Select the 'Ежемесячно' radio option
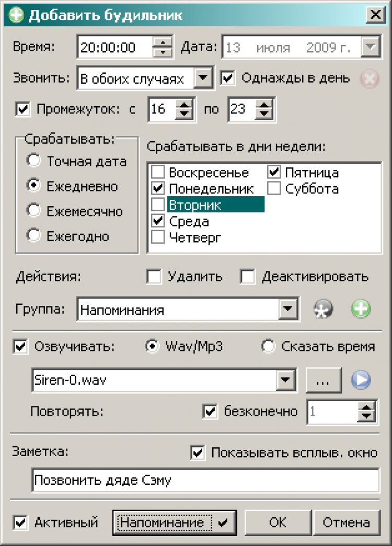 (34, 211)
